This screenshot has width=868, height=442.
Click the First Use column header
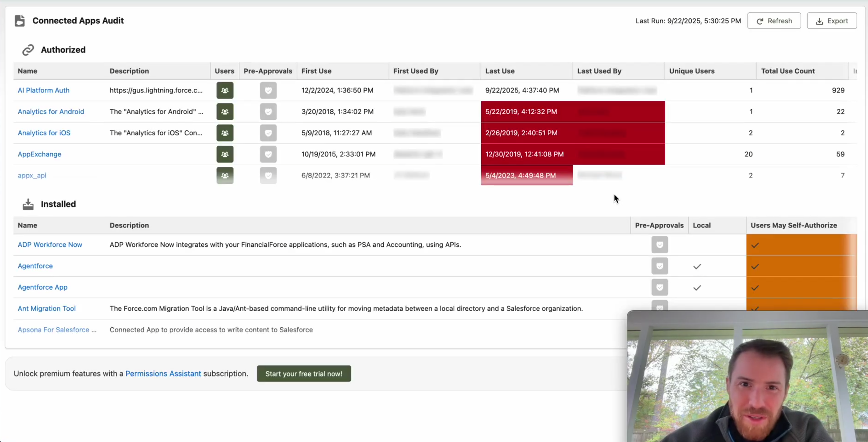[x=316, y=71]
